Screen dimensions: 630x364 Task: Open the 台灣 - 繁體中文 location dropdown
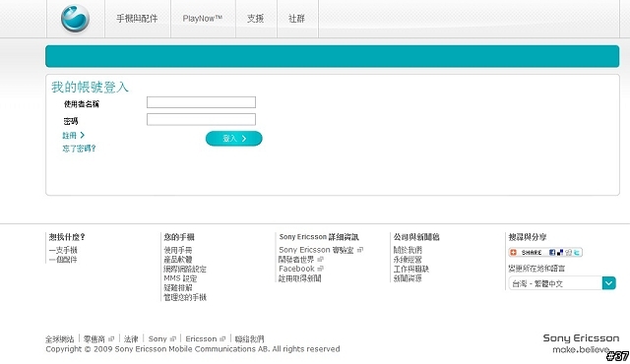[562, 283]
